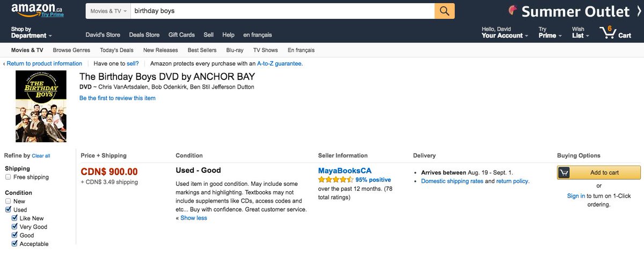Image resolution: width=644 pixels, height=276 pixels.
Task: Switch language with en français in top nav
Action: tap(258, 35)
